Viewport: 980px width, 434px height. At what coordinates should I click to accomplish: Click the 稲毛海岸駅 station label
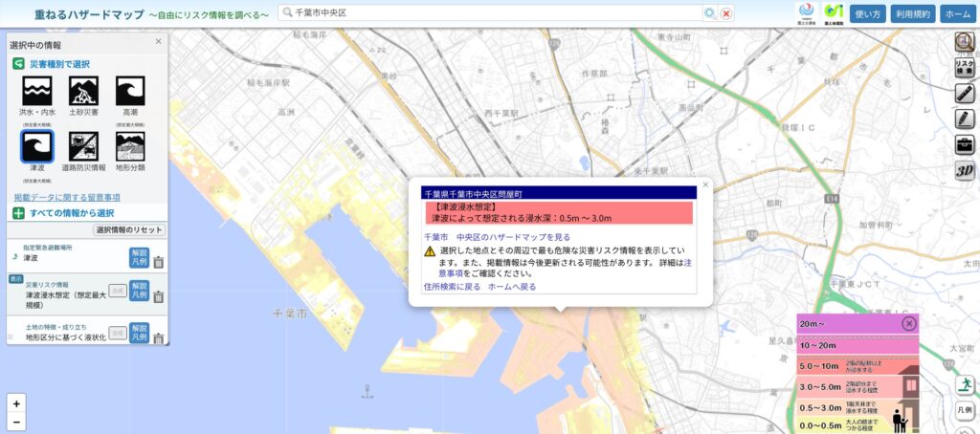(269, 82)
